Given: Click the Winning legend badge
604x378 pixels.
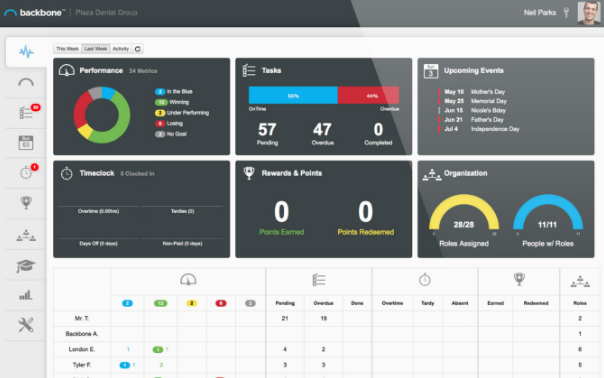Looking at the screenshot, I should coord(160,102).
